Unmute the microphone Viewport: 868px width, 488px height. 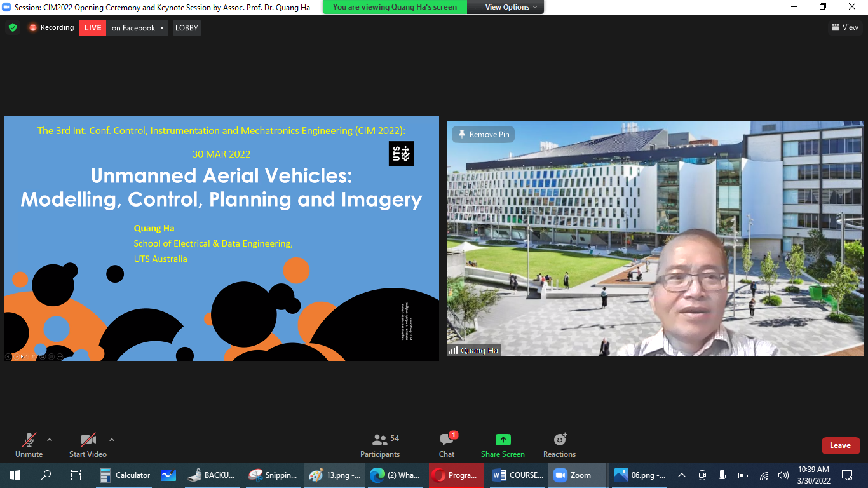(x=29, y=445)
